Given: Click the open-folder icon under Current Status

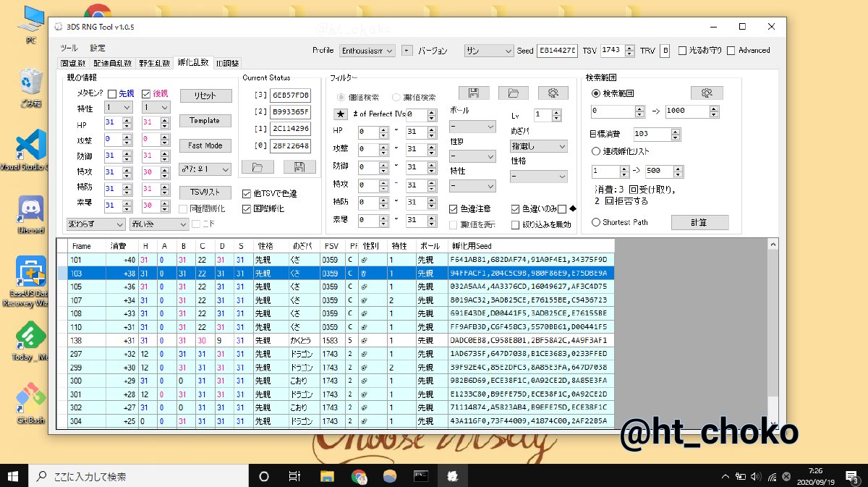Looking at the screenshot, I should coord(258,166).
